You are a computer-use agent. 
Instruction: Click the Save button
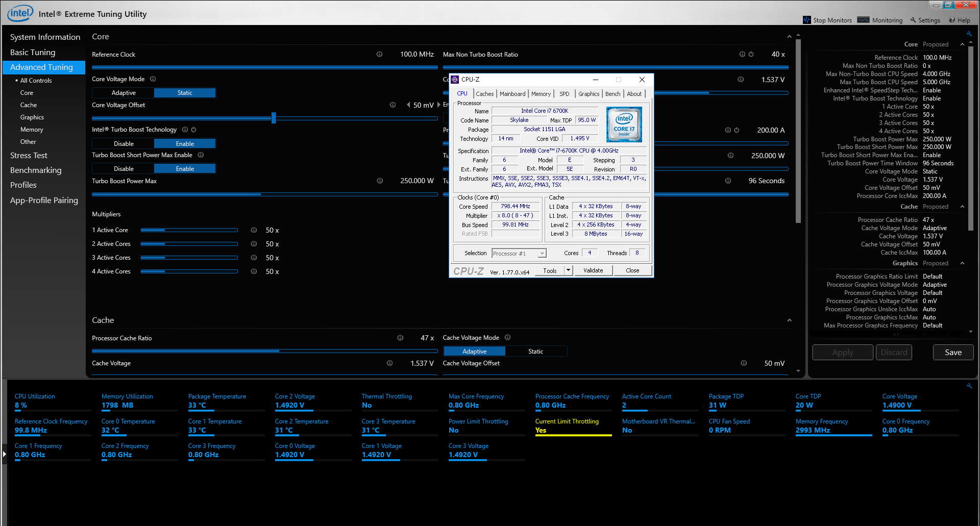click(953, 353)
